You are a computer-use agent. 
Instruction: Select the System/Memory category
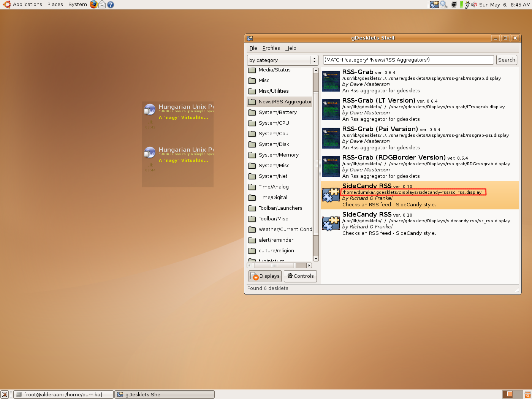pyautogui.click(x=280, y=155)
